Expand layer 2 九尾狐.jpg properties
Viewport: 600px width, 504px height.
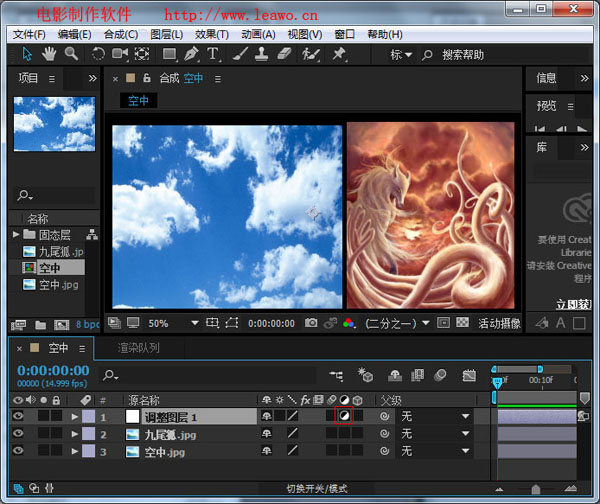coord(75,434)
